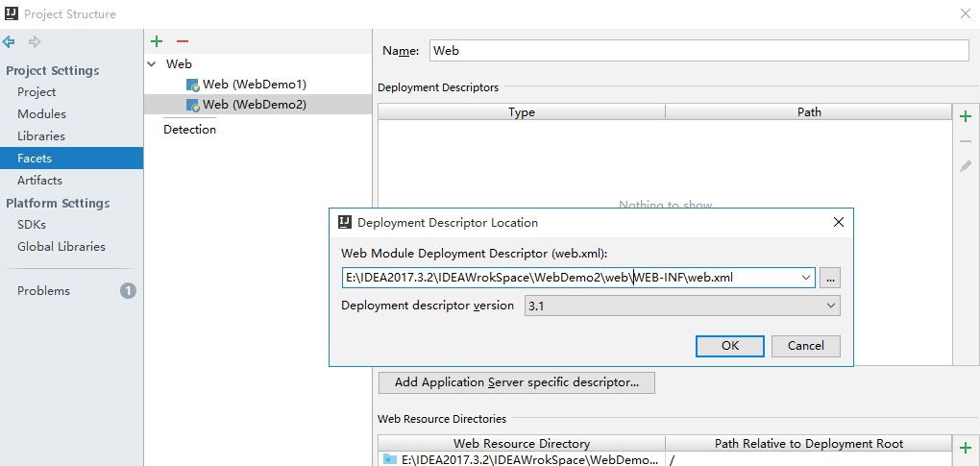Click the Deployment descriptor version label
This screenshot has width=980, height=466.
coord(428,306)
